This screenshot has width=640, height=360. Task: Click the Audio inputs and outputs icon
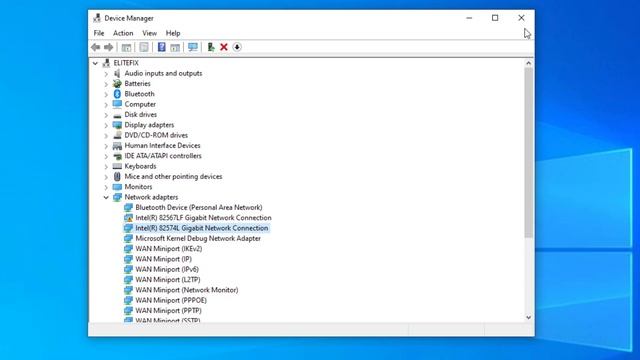117,73
